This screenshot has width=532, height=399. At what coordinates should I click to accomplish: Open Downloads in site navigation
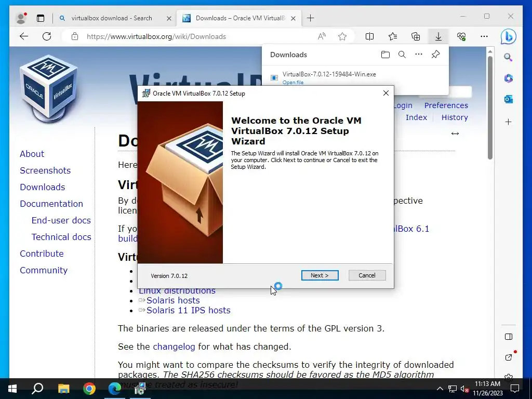click(43, 187)
